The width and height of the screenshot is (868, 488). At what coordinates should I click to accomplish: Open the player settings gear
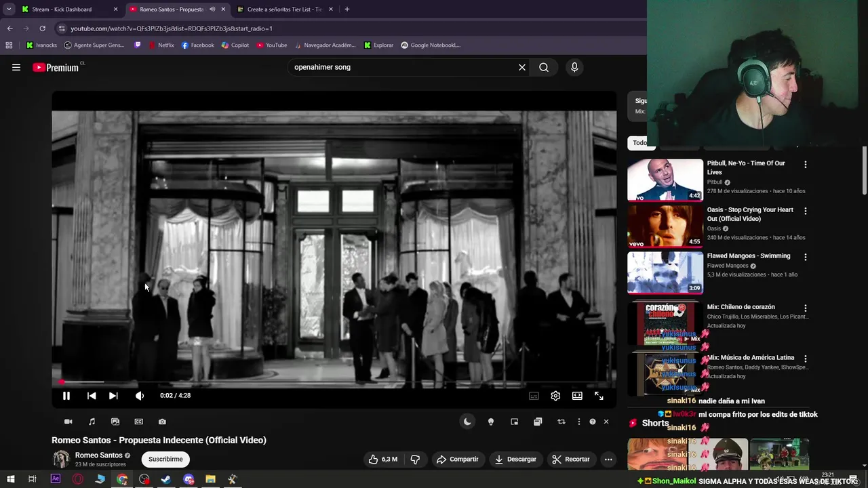[x=555, y=396]
